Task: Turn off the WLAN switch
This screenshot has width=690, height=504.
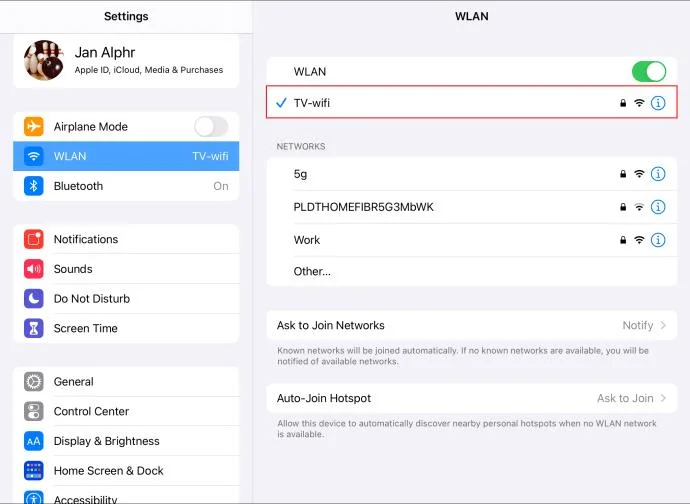Action: [649, 71]
